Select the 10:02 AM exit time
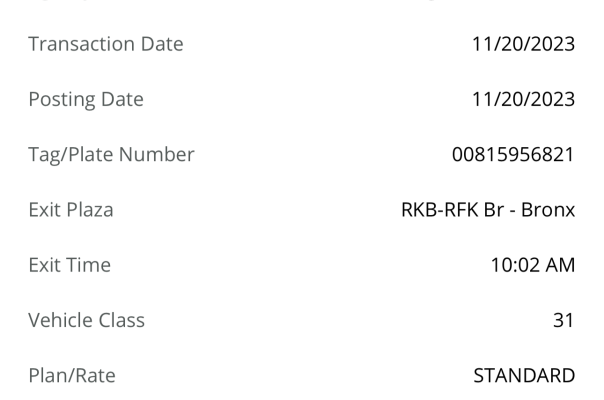This screenshot has width=604, height=400. (533, 265)
